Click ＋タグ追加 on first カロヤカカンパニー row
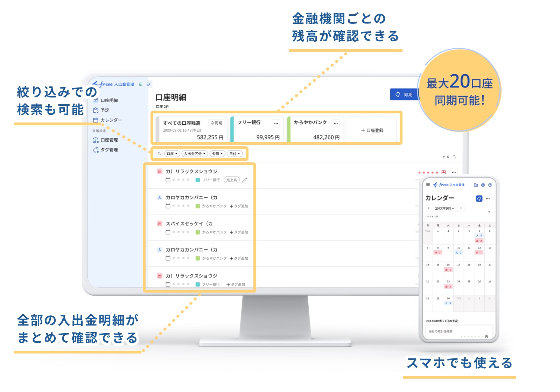This screenshot has height=392, width=560. [x=239, y=206]
